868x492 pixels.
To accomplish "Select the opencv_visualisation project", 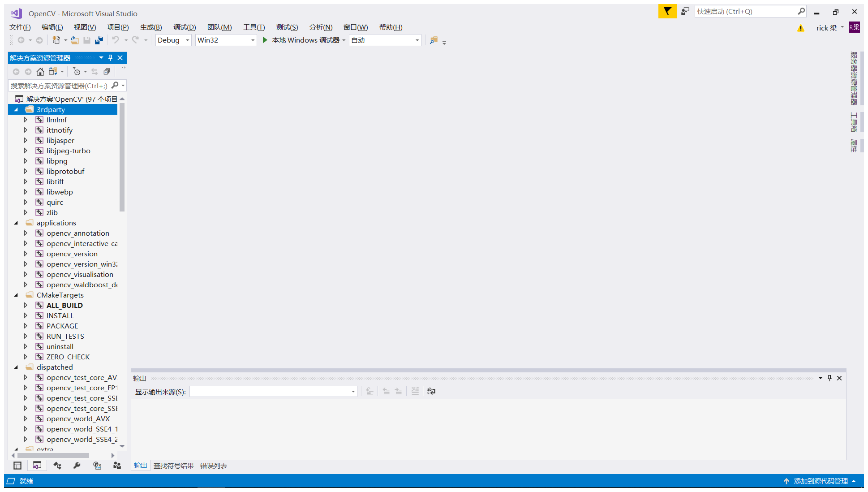I will 80,275.
